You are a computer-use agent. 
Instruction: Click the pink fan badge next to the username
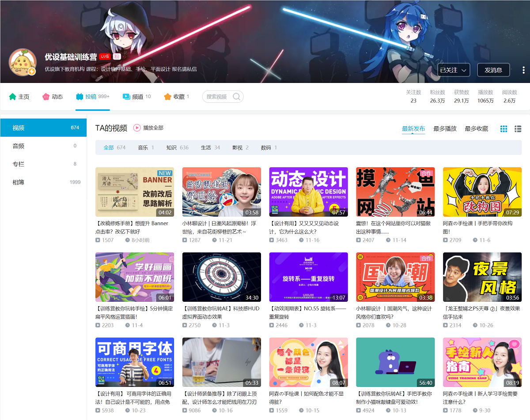(x=117, y=56)
